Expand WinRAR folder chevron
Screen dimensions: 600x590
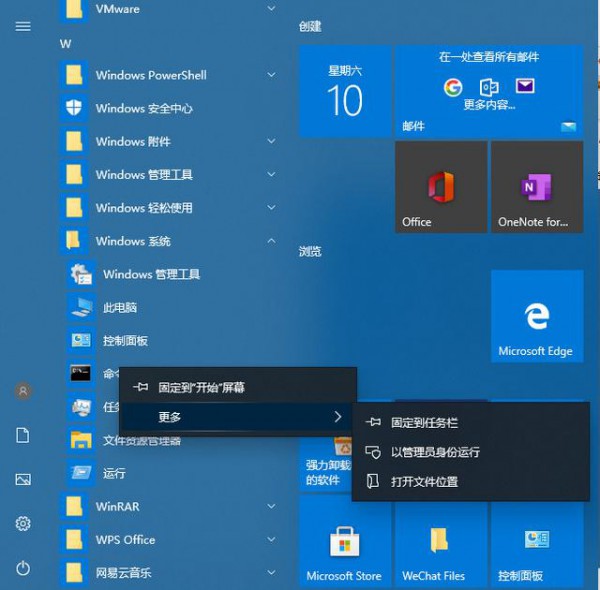click(x=271, y=506)
